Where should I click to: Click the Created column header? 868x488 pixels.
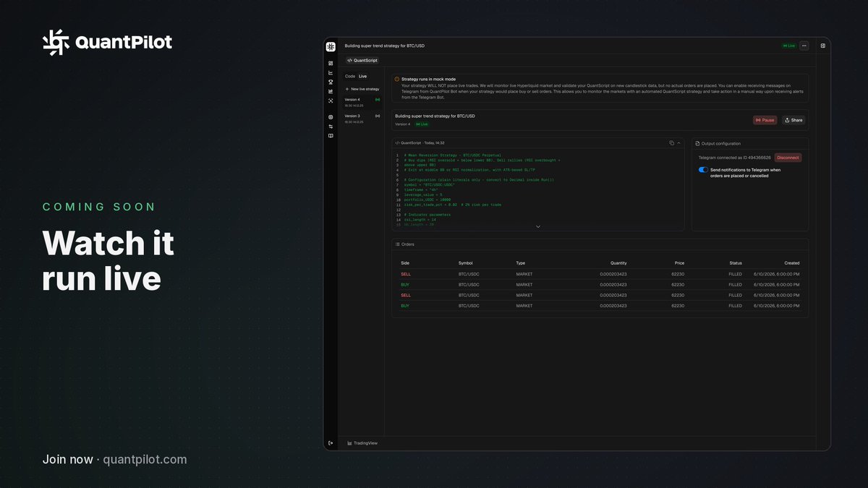792,263
